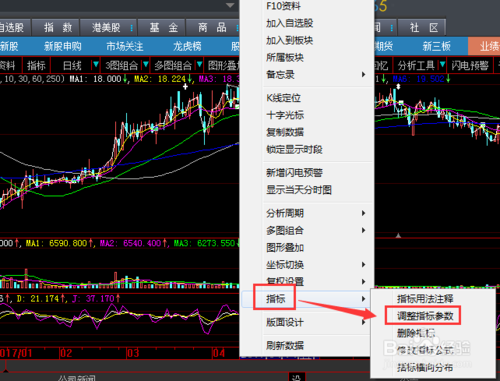Select K线定位 option
Image resolution: width=500 pixels, height=381 pixels.
[283, 98]
